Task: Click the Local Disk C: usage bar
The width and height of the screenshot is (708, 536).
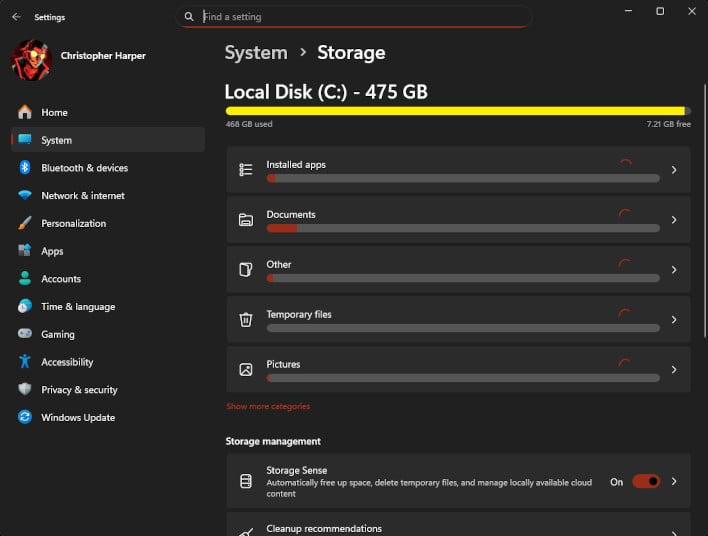Action: click(458, 111)
